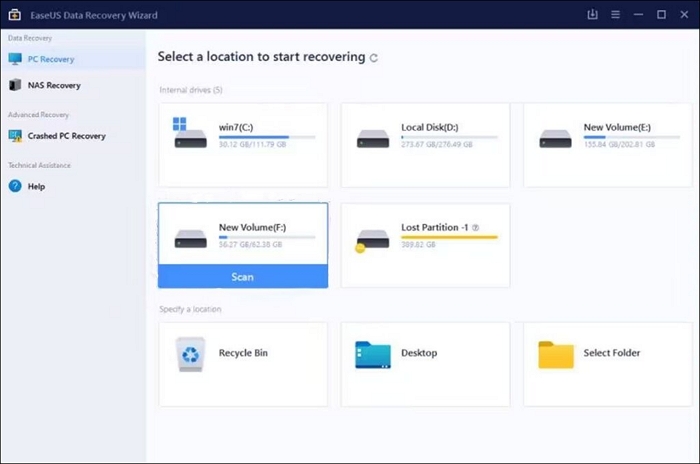Select the win7(C:) drive label
Image resolution: width=700 pixels, height=464 pixels.
[x=236, y=127]
